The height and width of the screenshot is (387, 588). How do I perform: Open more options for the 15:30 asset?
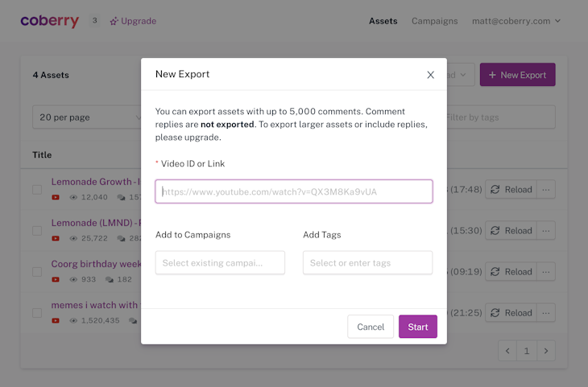(546, 231)
